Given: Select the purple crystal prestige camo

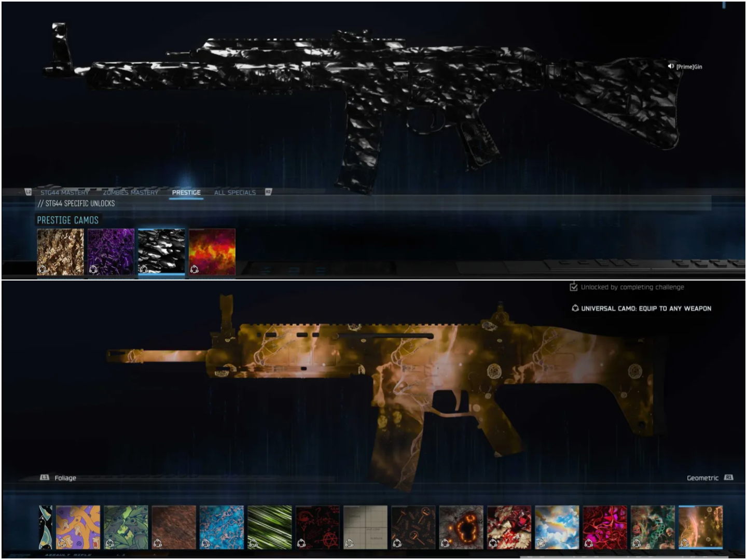Looking at the screenshot, I should pyautogui.click(x=111, y=251).
